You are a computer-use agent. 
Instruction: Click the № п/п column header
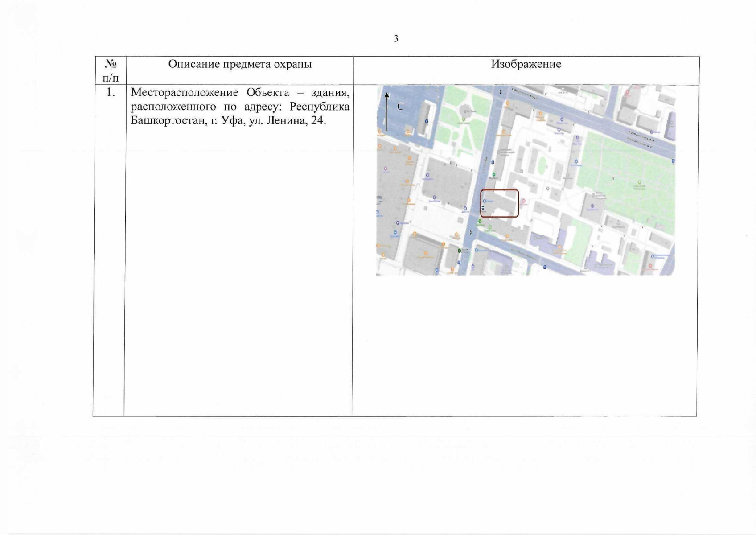[x=111, y=70]
